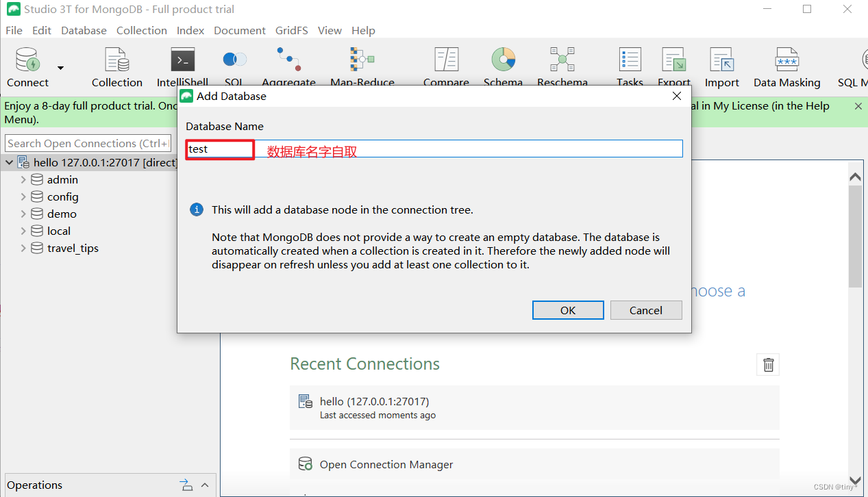Click the Import toolbar icon
Image resolution: width=868 pixels, height=497 pixels.
point(722,60)
